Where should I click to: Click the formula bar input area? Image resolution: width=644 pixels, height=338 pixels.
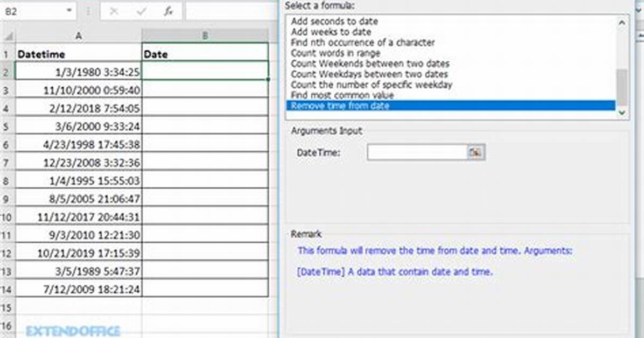coord(231,11)
